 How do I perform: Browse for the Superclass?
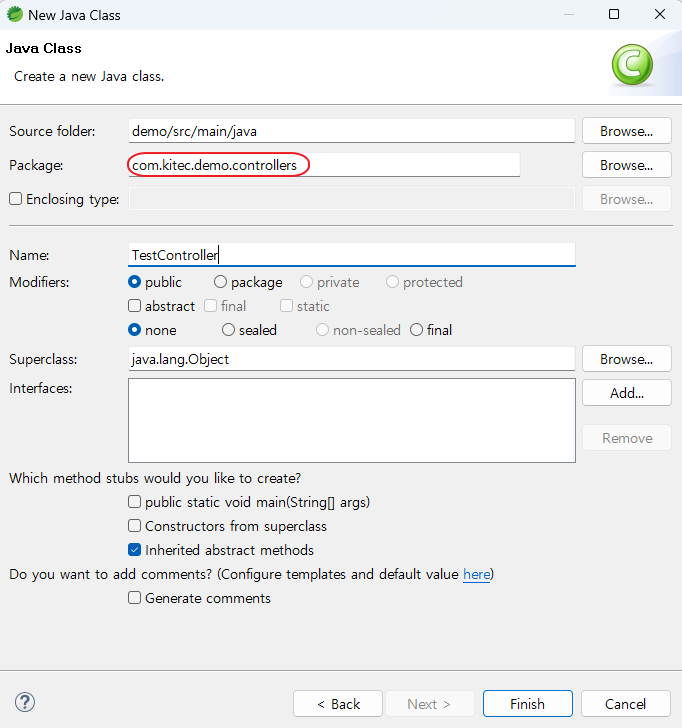[x=627, y=359]
